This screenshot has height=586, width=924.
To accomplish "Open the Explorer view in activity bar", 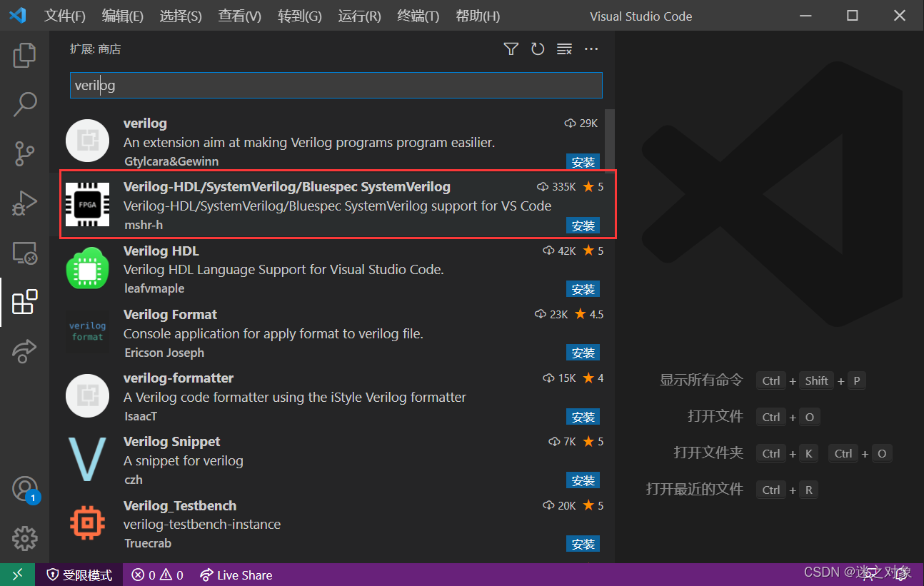I will [25, 55].
